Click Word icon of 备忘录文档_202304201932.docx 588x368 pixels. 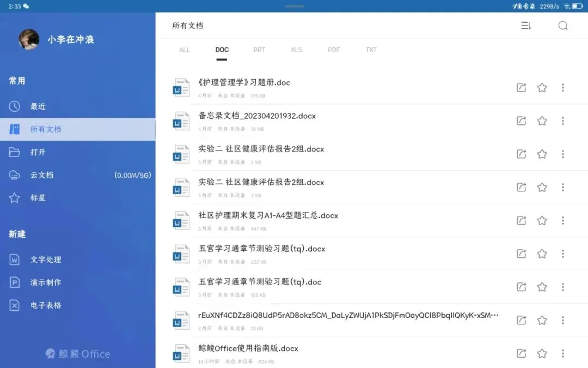181,121
